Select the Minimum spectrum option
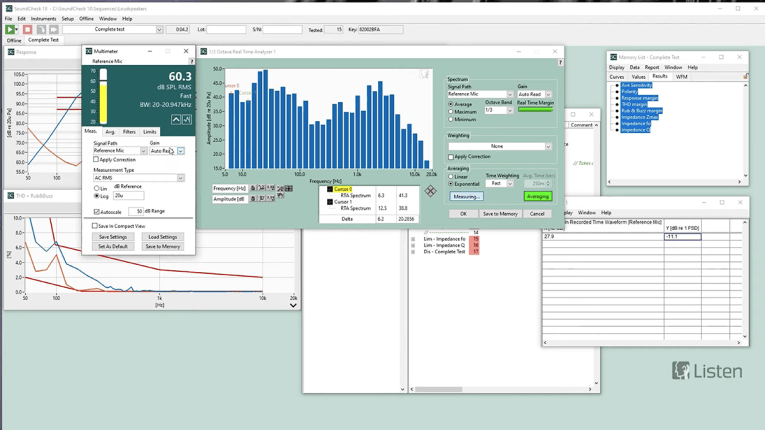 pos(451,119)
